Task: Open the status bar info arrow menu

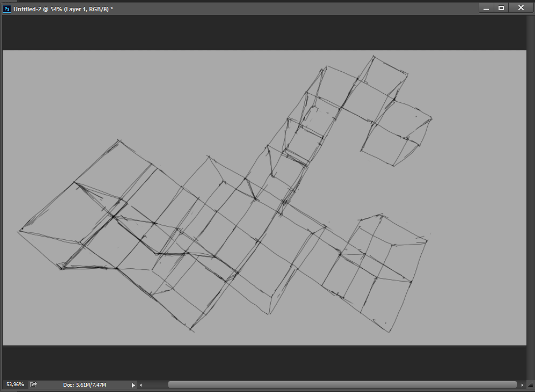Action: (133, 385)
